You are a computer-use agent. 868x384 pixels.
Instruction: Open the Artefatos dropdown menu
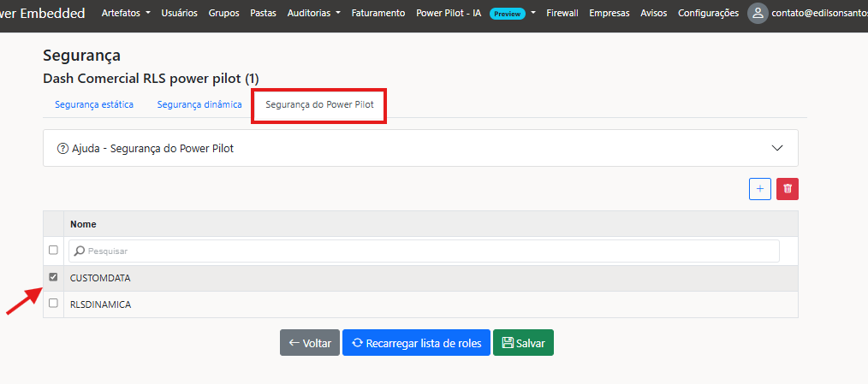(x=126, y=14)
